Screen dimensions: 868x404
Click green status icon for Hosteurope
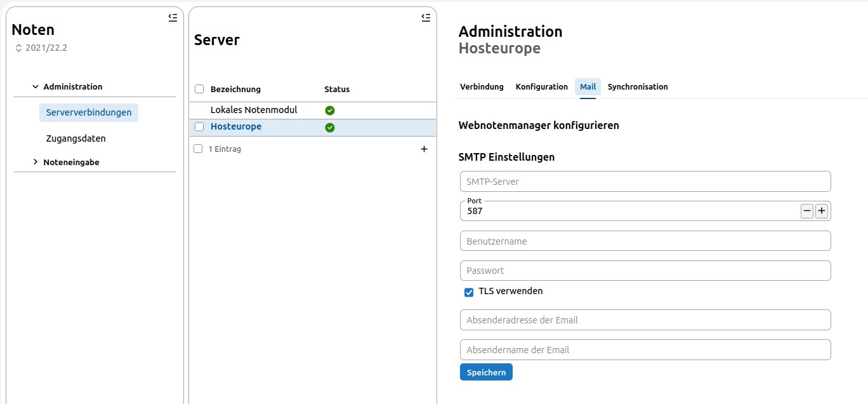(330, 128)
